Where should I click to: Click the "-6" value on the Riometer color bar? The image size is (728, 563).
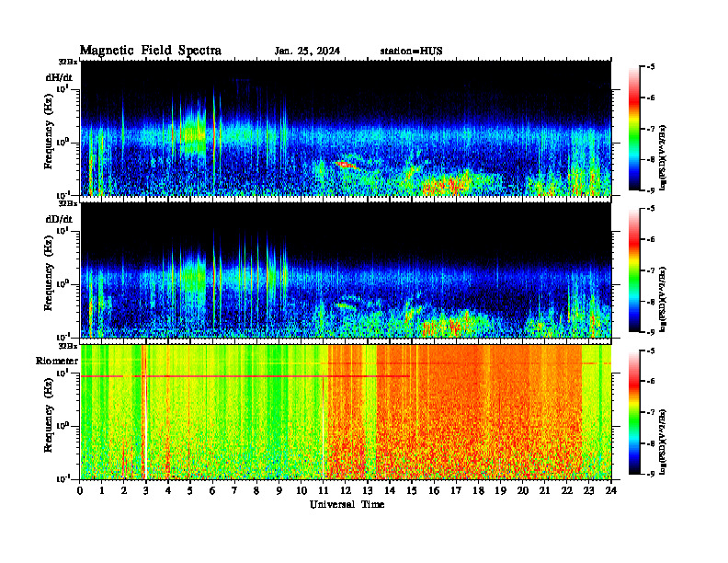(x=651, y=381)
